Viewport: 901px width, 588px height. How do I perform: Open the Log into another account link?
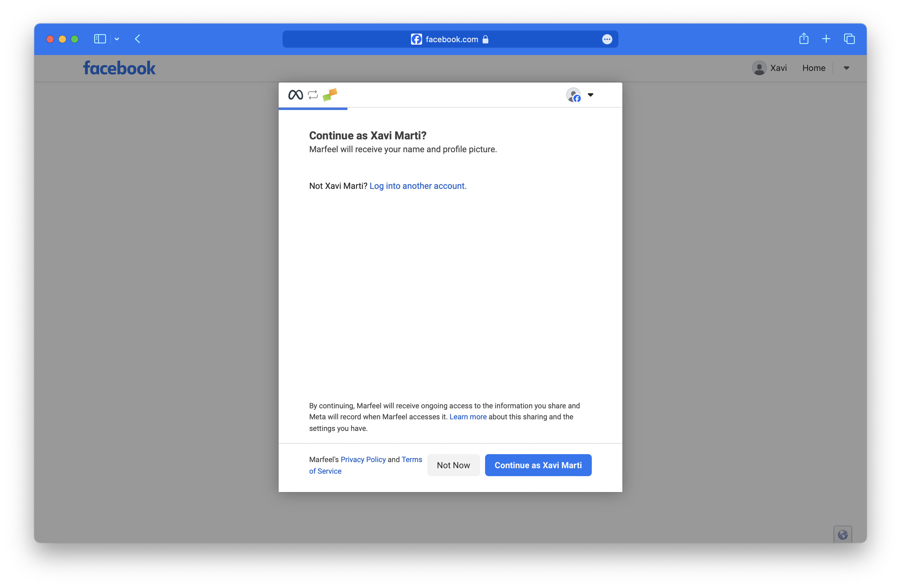click(x=417, y=186)
